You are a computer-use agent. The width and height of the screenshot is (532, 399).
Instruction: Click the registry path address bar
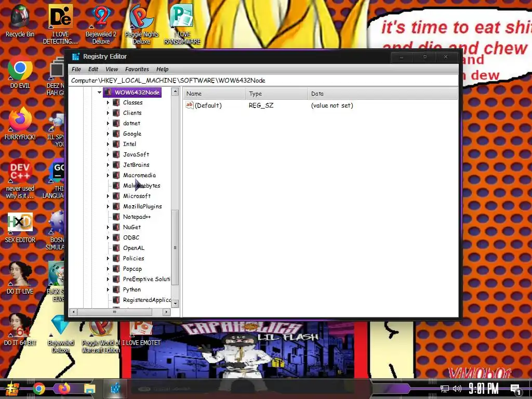tap(263, 81)
